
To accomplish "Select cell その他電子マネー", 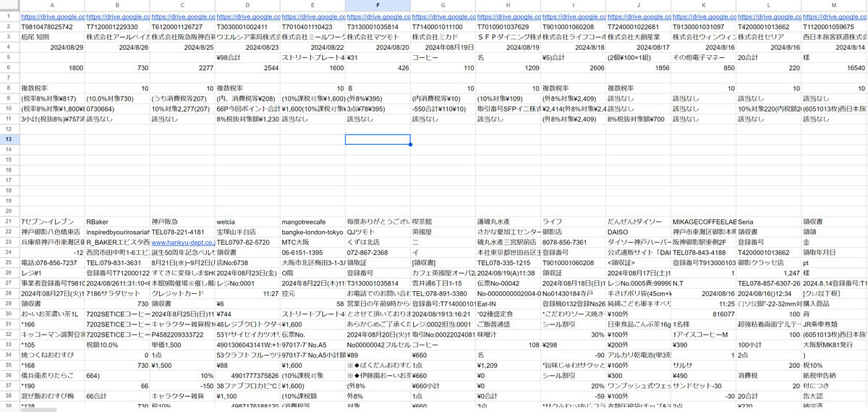I will (x=703, y=57).
